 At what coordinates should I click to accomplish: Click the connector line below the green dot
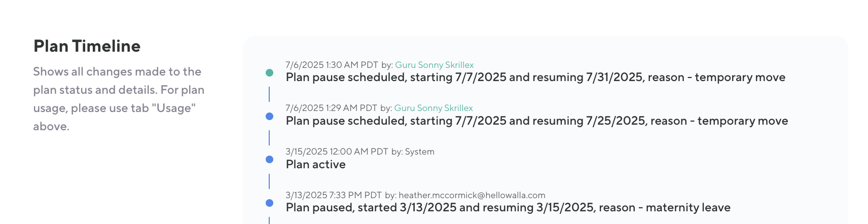click(x=269, y=94)
